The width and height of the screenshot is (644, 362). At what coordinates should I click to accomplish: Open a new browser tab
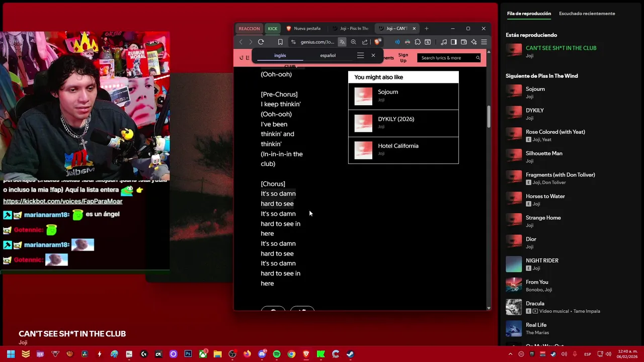pyautogui.click(x=427, y=28)
